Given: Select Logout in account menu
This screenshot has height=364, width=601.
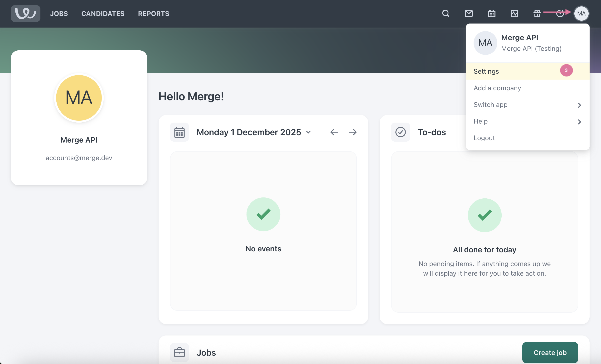Looking at the screenshot, I should point(528,138).
